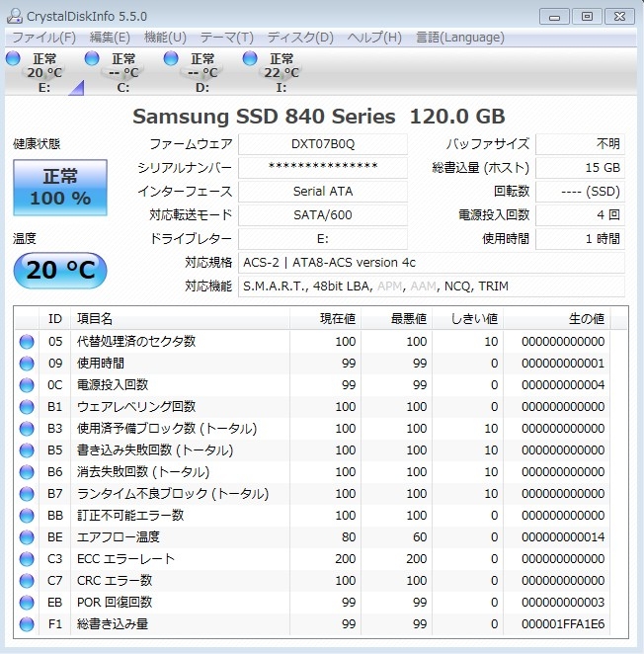Click the serial number field
The height and width of the screenshot is (654, 644).
tap(322, 167)
